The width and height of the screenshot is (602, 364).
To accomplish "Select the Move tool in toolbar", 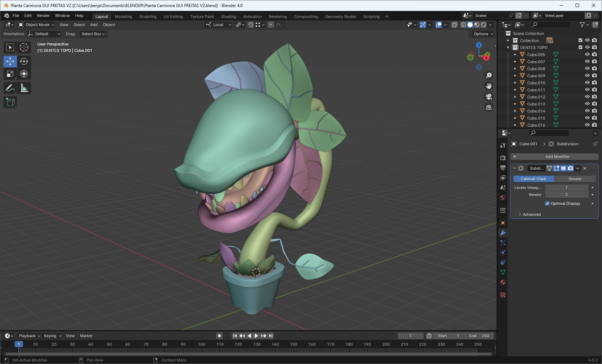I will click(x=10, y=61).
